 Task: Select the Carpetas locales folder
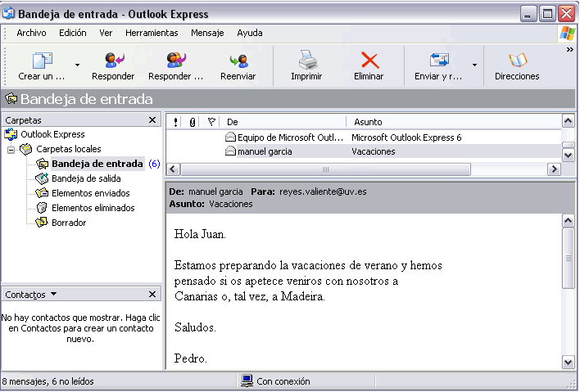click(x=69, y=149)
